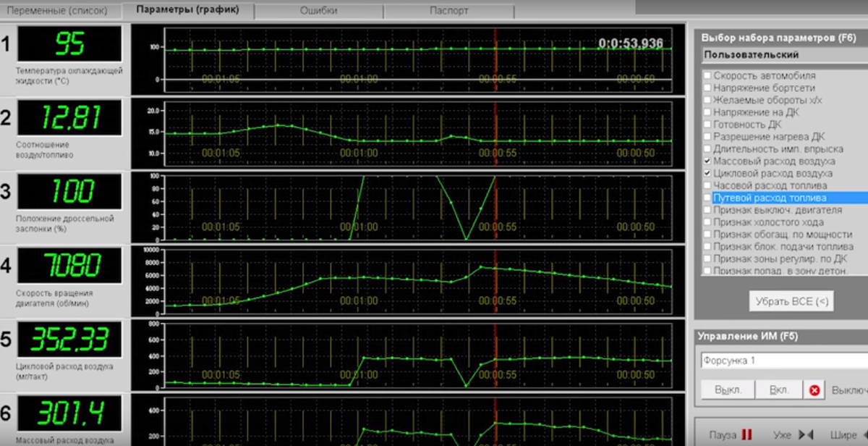Click the air/fuel ratio graph
Screen dimensions: 868x446
tap(419, 133)
